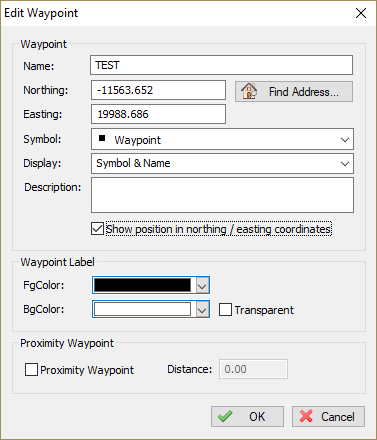Uncheck Show position in northing/easting coordinates
Screen dimensions: 377x440
[97, 229]
